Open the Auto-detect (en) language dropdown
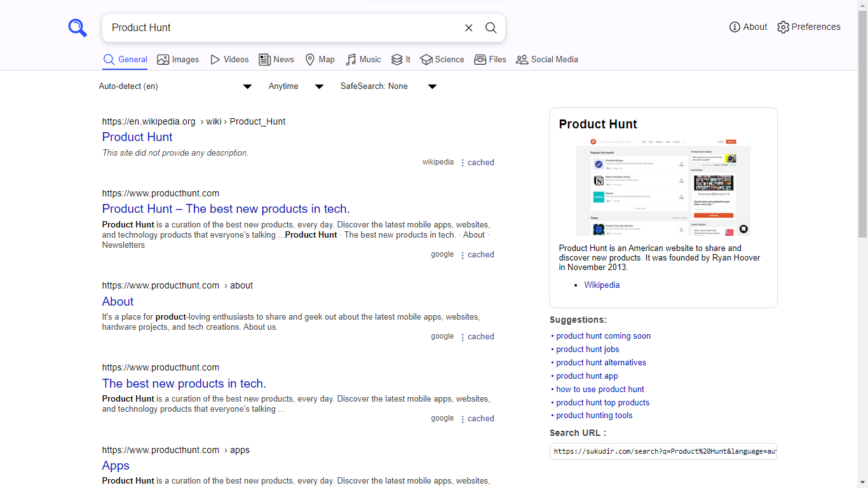868x488 pixels. pos(176,86)
